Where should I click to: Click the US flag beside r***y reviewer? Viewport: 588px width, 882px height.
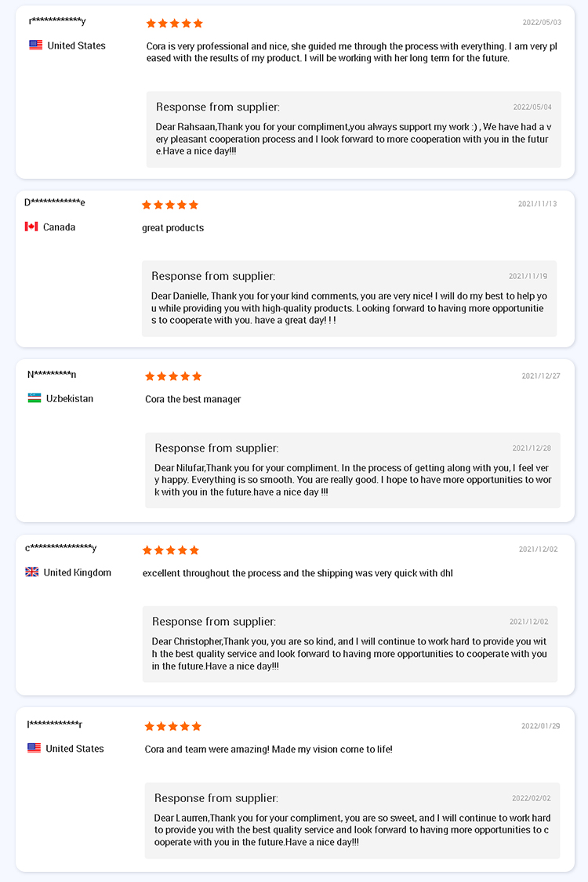tap(35, 45)
